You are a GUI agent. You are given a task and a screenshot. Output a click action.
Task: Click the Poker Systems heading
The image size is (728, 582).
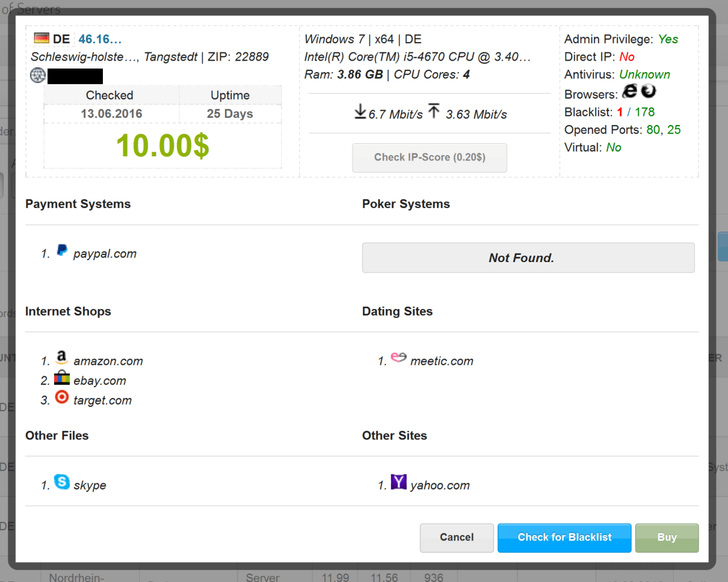(406, 204)
